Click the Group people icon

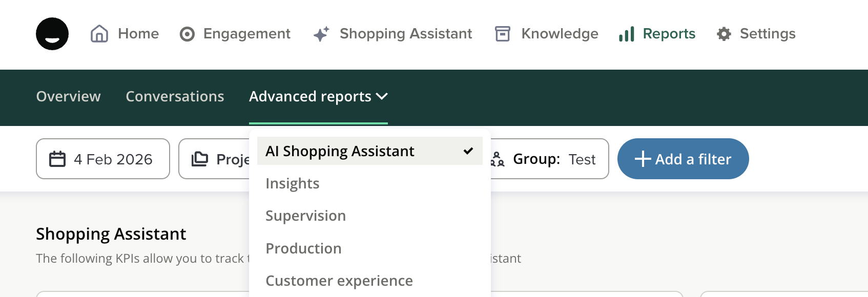pos(498,159)
